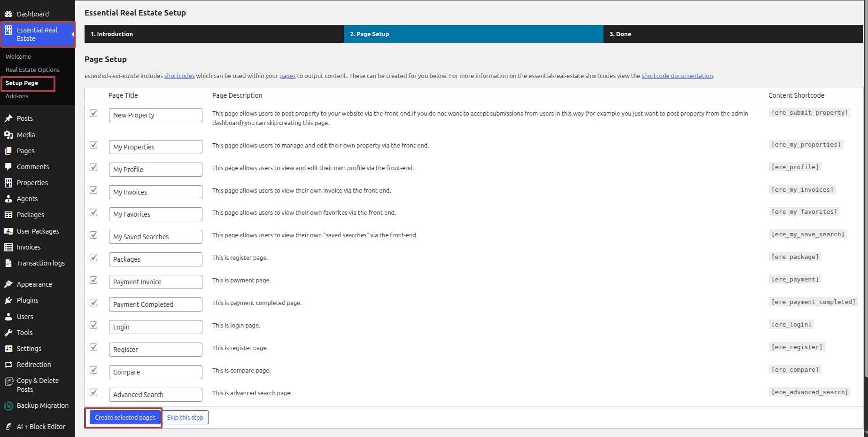Click the Posts pushpin icon

(x=8, y=118)
